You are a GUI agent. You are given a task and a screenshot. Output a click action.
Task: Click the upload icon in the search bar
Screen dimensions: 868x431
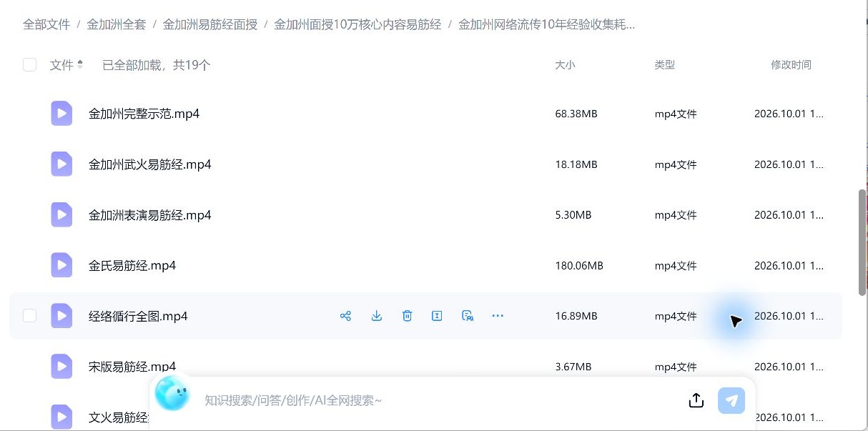(696, 400)
